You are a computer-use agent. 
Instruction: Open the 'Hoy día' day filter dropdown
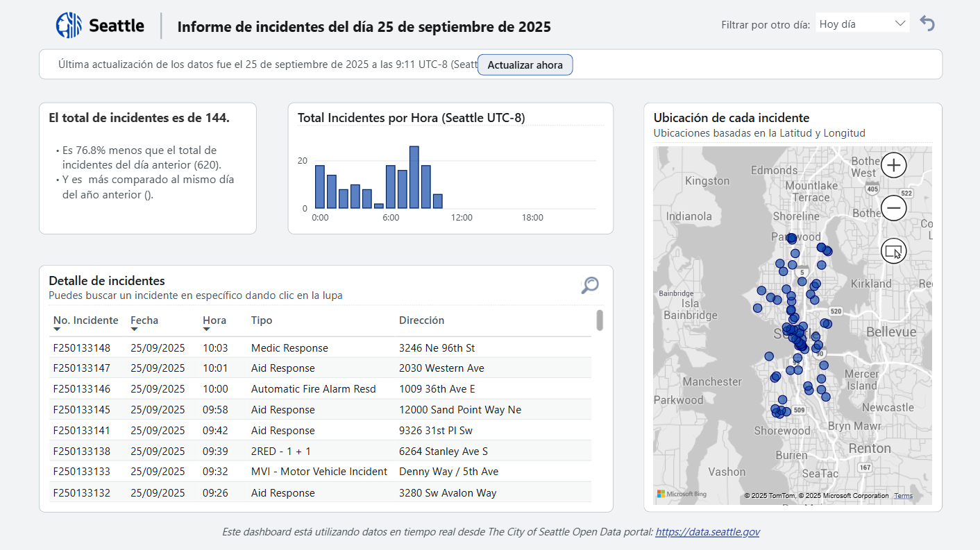[x=862, y=22]
